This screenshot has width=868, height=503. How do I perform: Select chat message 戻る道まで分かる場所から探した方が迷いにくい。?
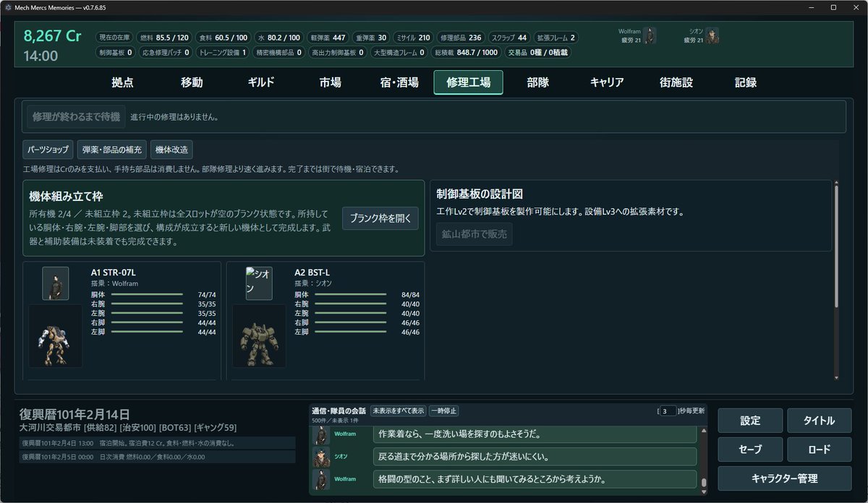point(535,457)
